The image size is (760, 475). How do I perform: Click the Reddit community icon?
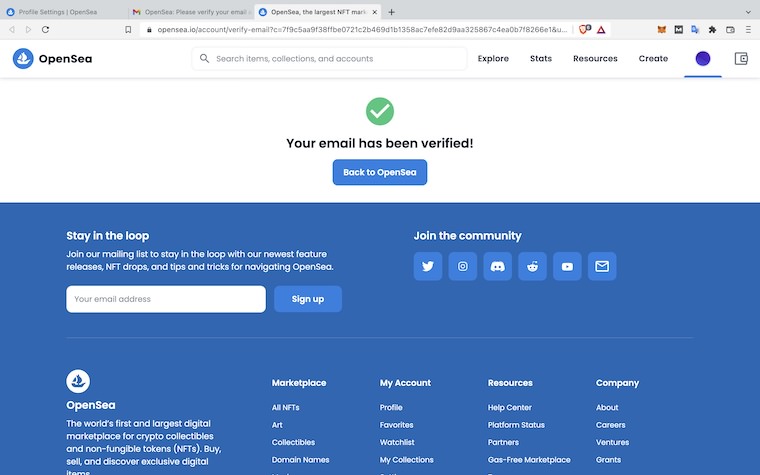[x=532, y=266]
